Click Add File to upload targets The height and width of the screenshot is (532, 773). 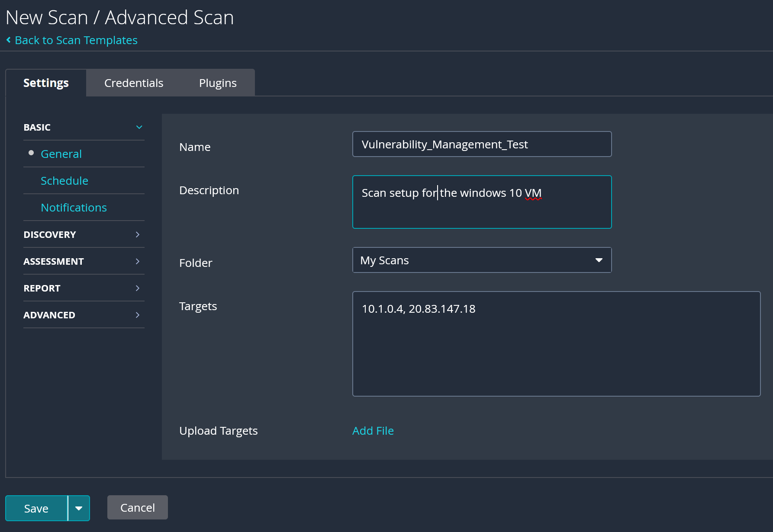tap(373, 431)
